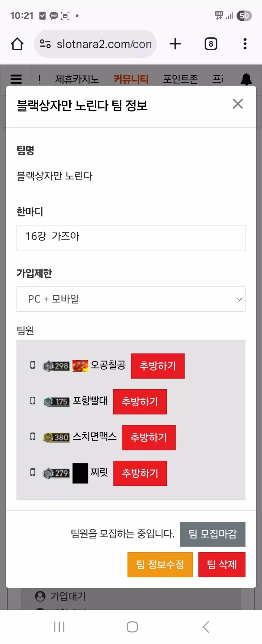The height and width of the screenshot is (644, 262).
Task: Click the 한마디 text input field
Action: (x=131, y=238)
